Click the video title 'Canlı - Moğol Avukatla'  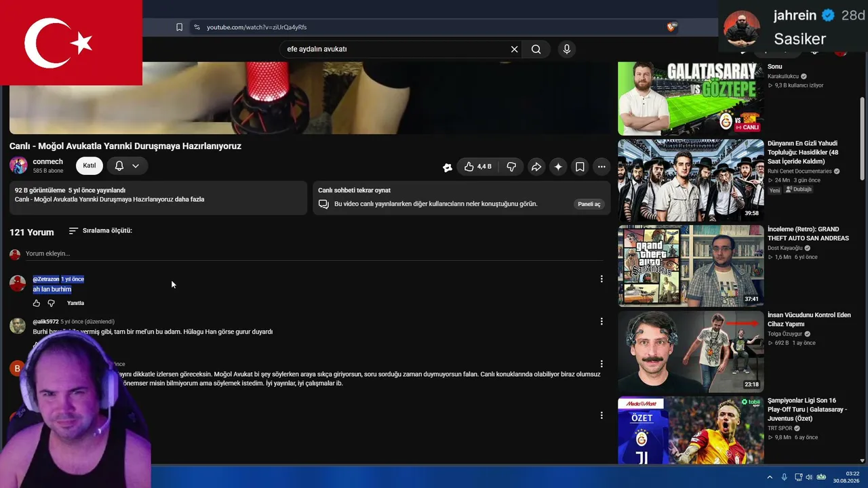coord(125,146)
